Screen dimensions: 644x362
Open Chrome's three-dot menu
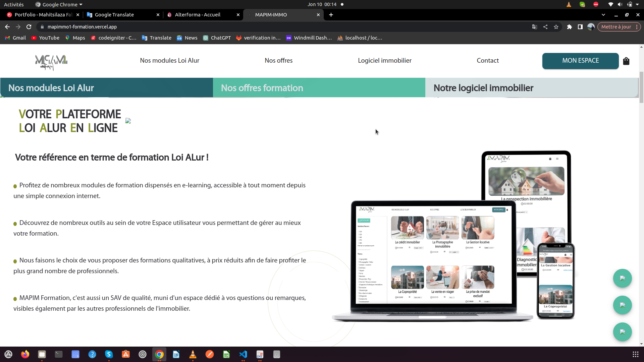tap(637, 27)
